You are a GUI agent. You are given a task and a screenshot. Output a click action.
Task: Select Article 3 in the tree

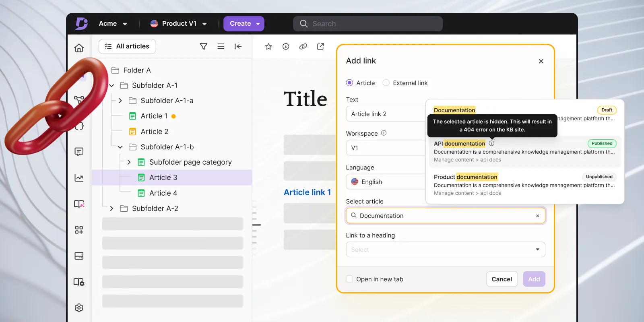click(172, 178)
